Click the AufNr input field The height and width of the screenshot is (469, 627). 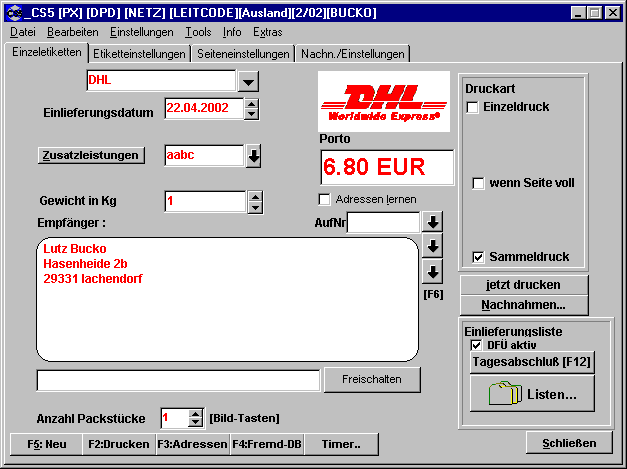383,222
